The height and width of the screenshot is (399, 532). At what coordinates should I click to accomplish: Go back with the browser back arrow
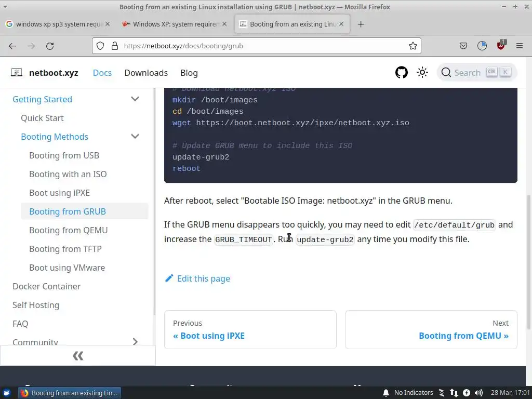coord(12,46)
